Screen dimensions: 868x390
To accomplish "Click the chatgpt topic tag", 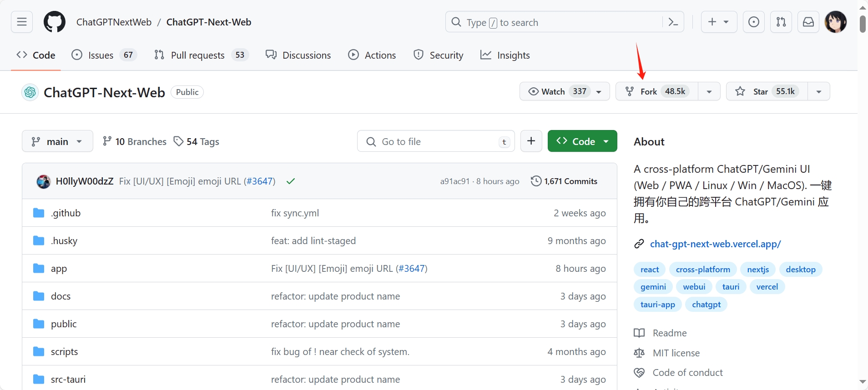I will [707, 304].
